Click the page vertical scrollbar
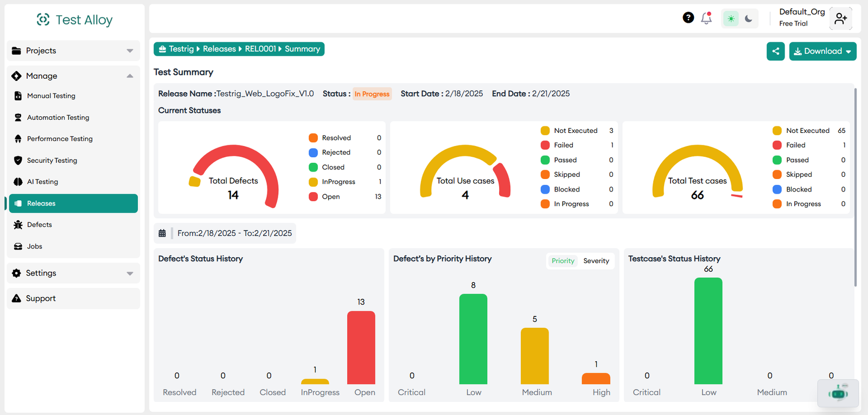The width and height of the screenshot is (868, 415). coord(856,187)
